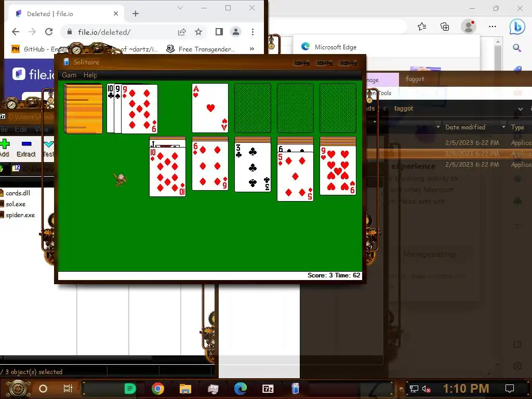Image resolution: width=532 pixels, height=399 pixels.
Task: Open the Help menu in Solitaire
Action: pos(90,75)
